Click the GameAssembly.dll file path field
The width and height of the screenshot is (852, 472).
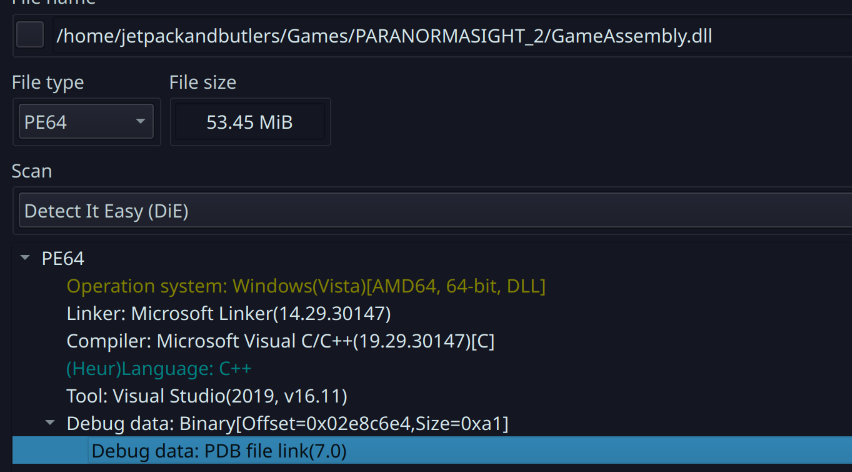[x=384, y=37]
